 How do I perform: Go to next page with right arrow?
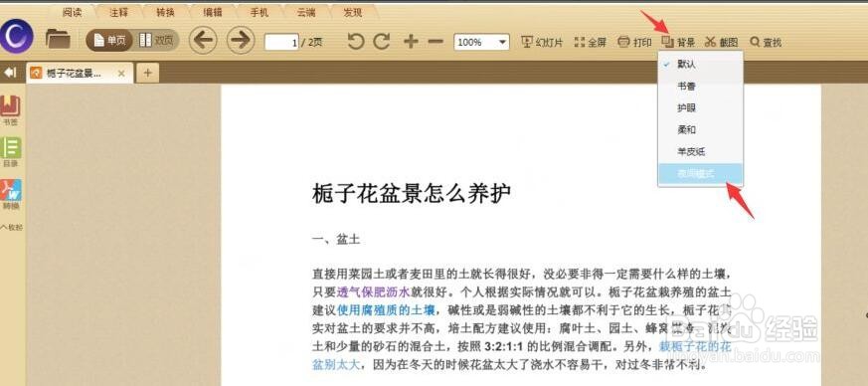(241, 41)
